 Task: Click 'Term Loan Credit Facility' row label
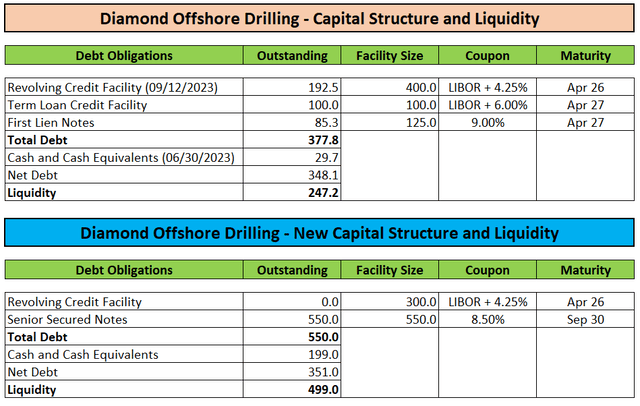[77, 105]
